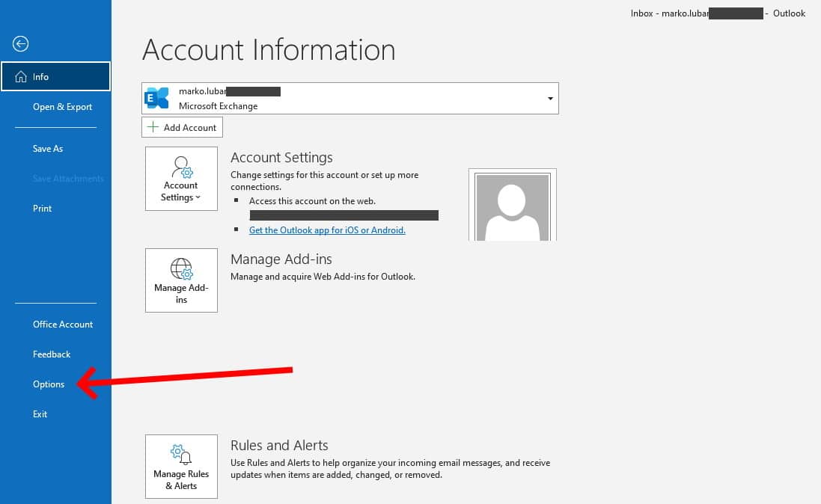
Task: Click the Account Settings icon
Action: tap(181, 167)
